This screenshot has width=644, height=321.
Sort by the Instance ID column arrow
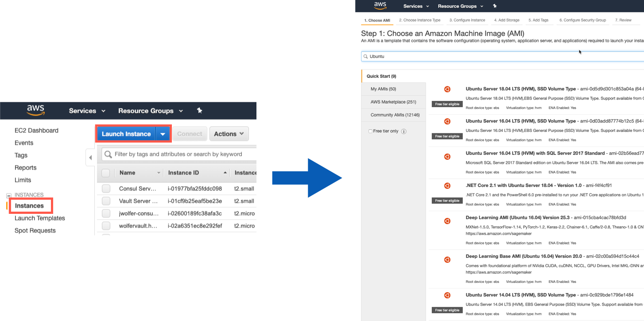225,173
